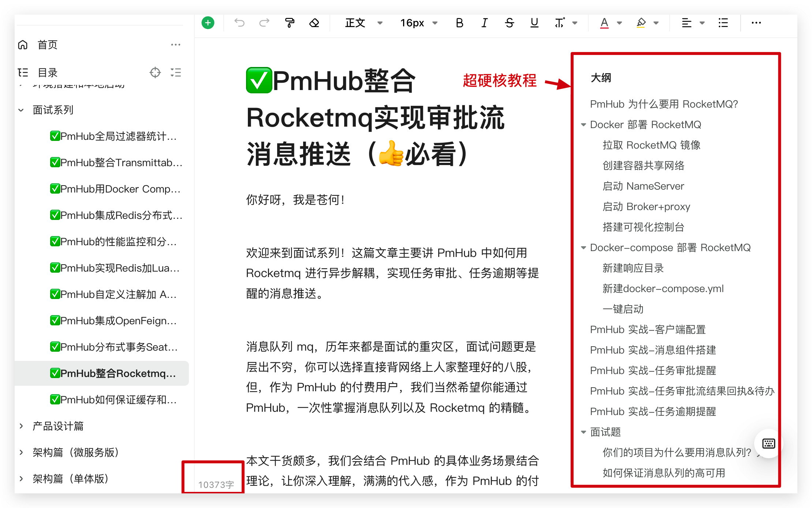Jump to 一键启动 section
Viewport: 812px width, 508px height.
623,309
